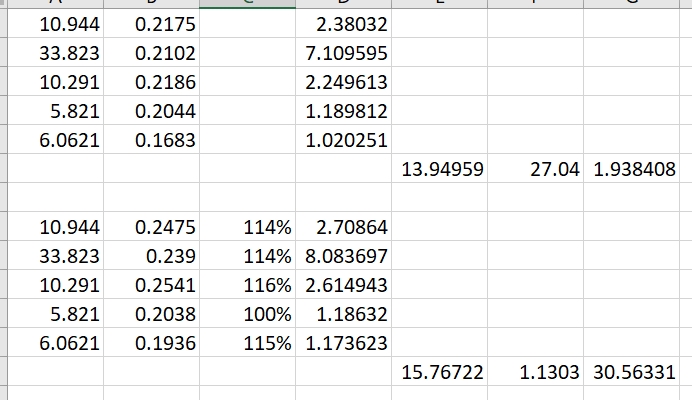Click the 100% percentage cell
Viewport: 692px width, 400px height.
coord(248,314)
